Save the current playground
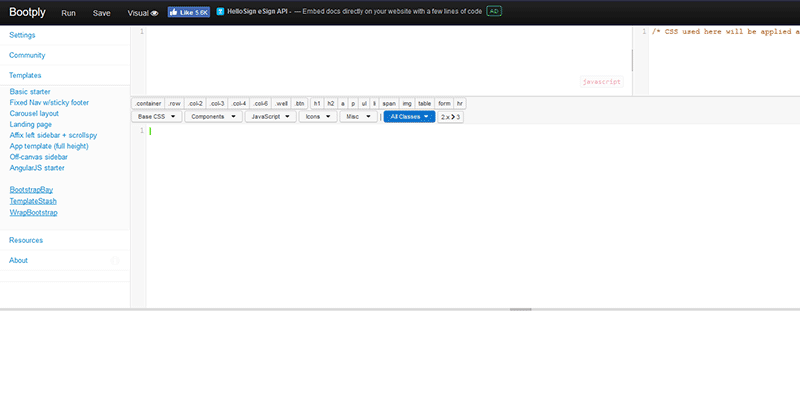Screen dimensions: 800x400 pyautogui.click(x=102, y=13)
